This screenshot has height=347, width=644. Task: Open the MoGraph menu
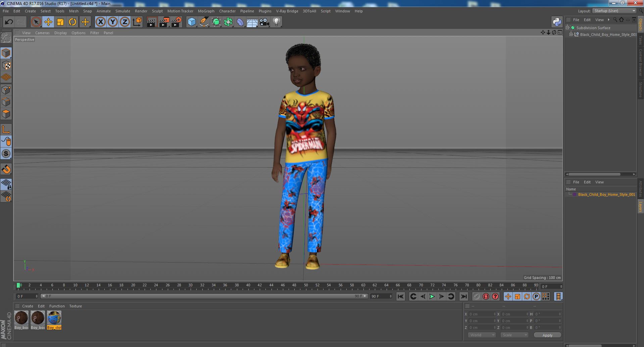pos(206,11)
